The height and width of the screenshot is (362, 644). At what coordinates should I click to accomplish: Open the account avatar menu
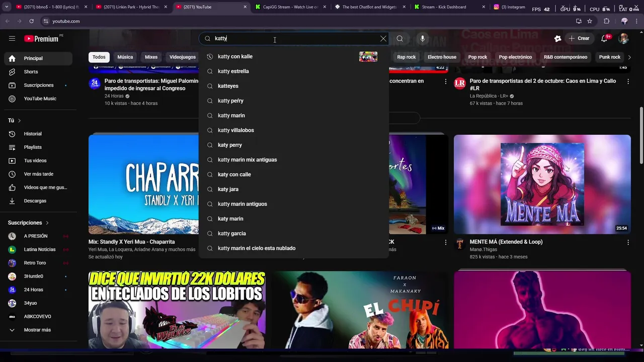coord(623,38)
